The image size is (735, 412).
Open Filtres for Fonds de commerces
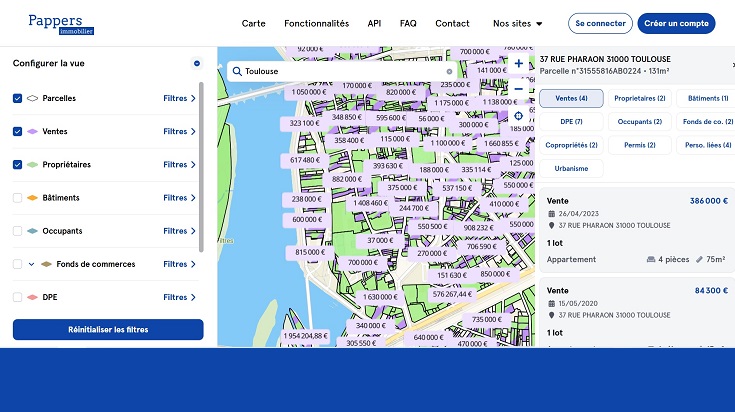point(180,264)
